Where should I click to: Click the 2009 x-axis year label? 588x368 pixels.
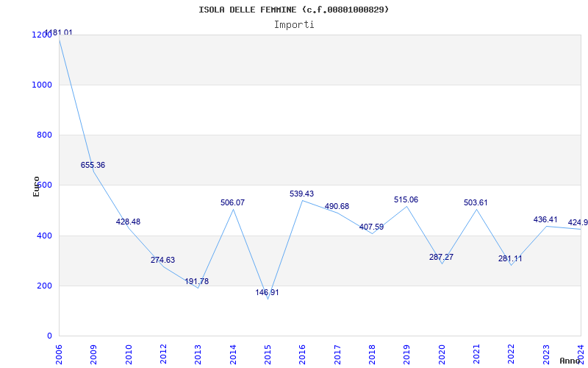pos(94,353)
